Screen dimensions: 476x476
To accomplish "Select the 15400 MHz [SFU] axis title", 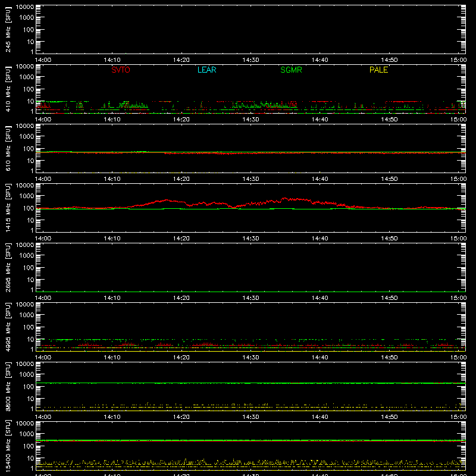I will [x=8, y=446].
